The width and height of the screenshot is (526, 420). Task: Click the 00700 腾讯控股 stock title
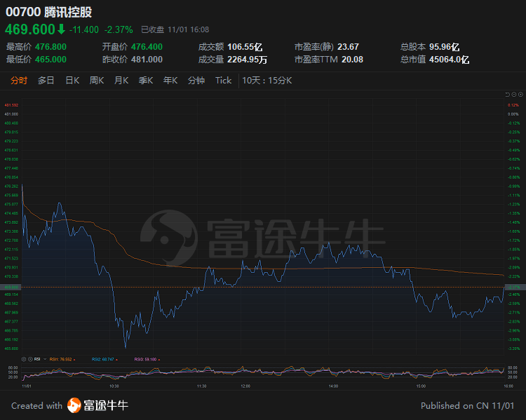point(48,12)
